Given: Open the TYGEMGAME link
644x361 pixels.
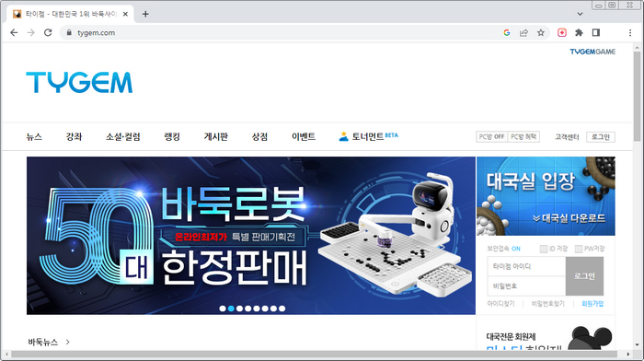Looking at the screenshot, I should click(592, 52).
